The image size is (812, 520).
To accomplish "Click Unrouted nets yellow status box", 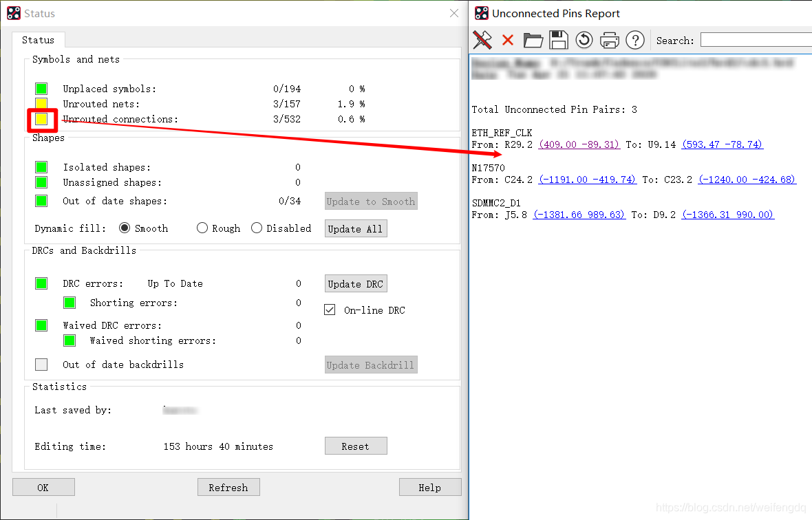I will point(41,103).
